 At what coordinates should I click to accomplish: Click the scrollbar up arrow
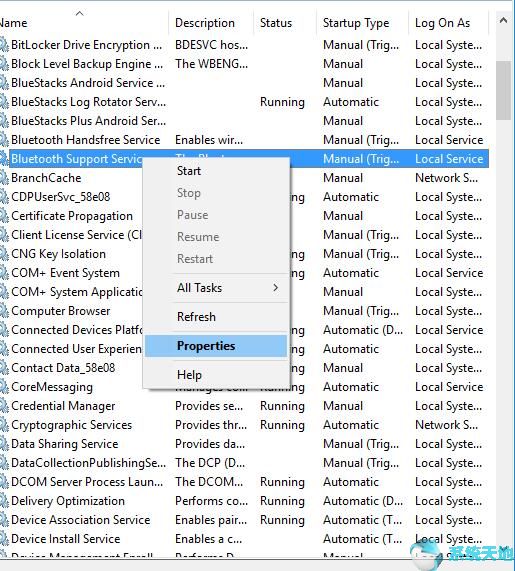pos(503,21)
